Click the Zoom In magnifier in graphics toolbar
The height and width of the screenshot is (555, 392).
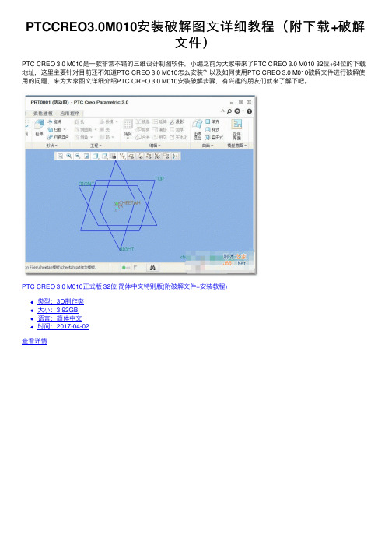coord(69,156)
